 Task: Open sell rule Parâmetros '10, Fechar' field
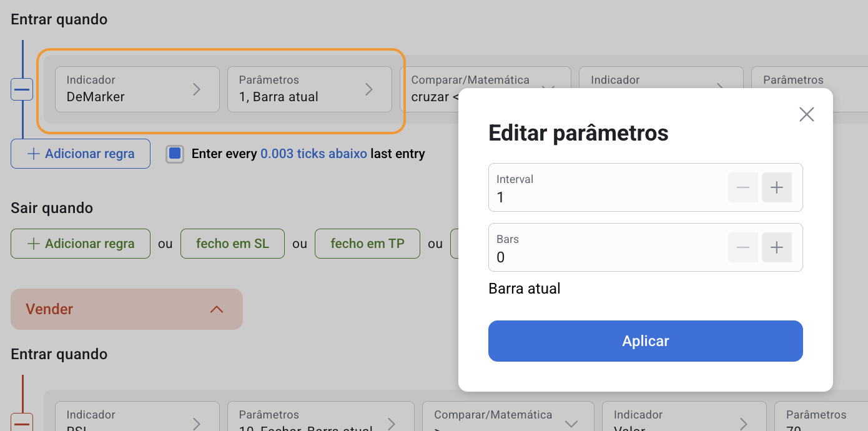321,417
